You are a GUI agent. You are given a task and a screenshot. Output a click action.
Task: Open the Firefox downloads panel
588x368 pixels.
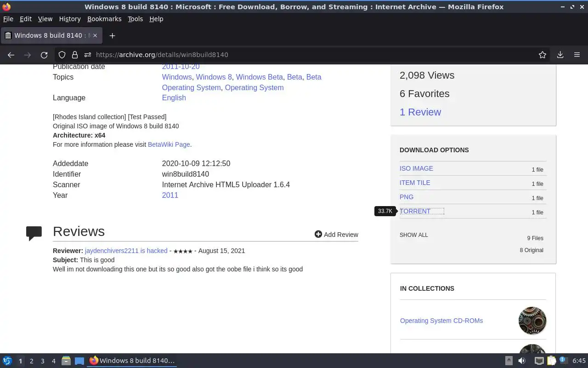pyautogui.click(x=560, y=55)
